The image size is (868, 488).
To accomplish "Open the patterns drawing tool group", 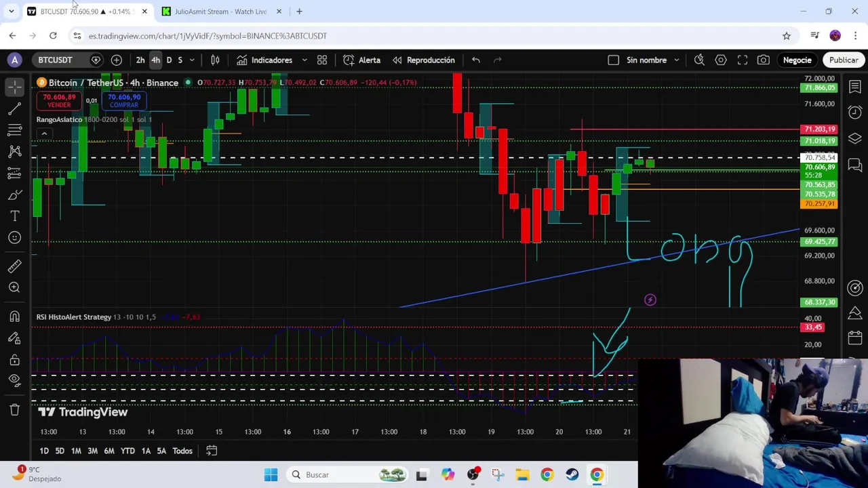I will click(15, 151).
